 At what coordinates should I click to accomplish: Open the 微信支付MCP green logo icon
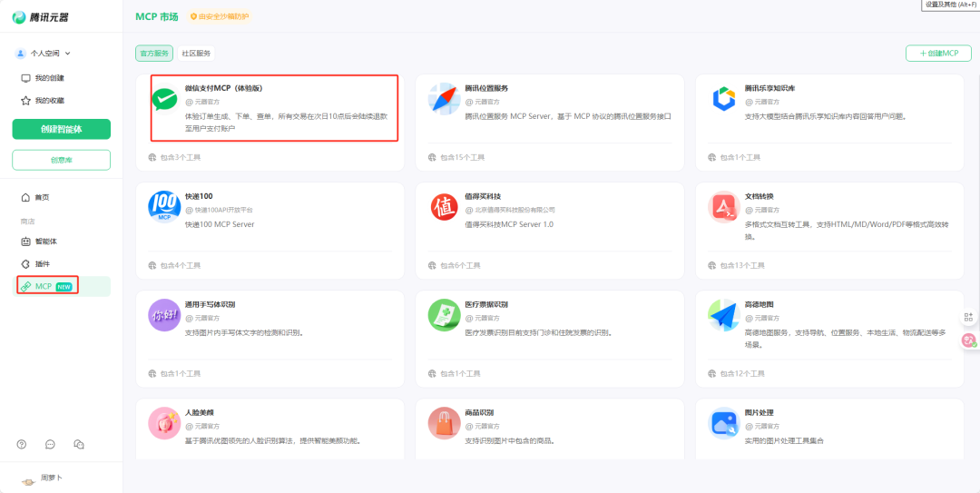pyautogui.click(x=164, y=99)
